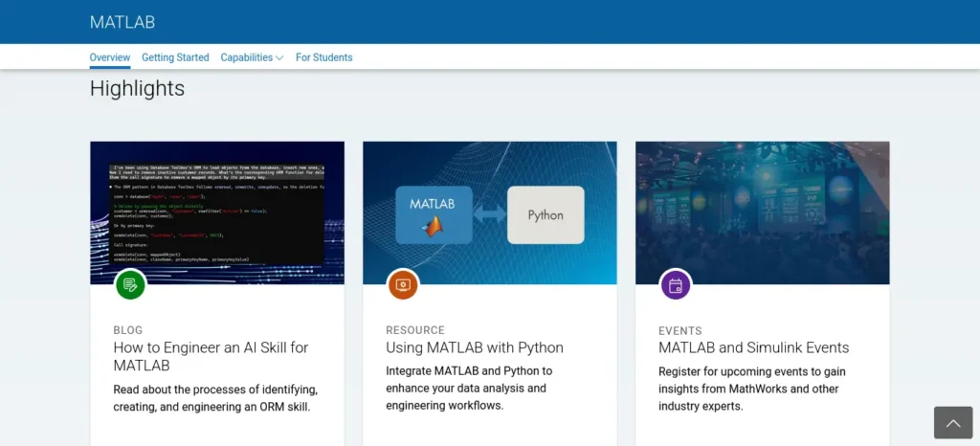This screenshot has width=980, height=446.
Task: Click the green blog pencil icon
Action: 130,285
